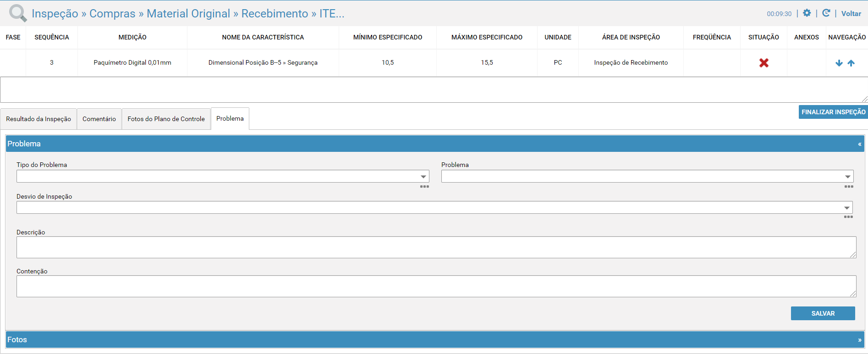Open Fotos do Plano de Controle tab
This screenshot has height=356, width=868.
(x=166, y=119)
